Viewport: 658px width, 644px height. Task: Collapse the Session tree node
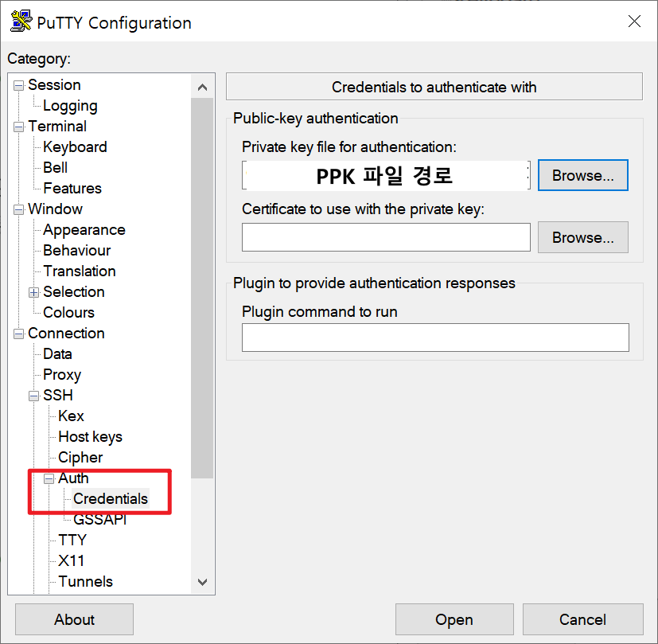[x=18, y=86]
